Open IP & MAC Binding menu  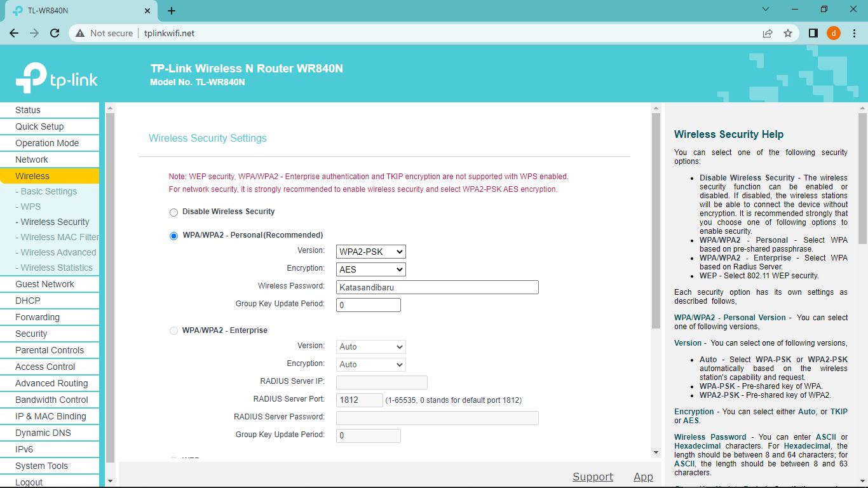pyautogui.click(x=50, y=416)
